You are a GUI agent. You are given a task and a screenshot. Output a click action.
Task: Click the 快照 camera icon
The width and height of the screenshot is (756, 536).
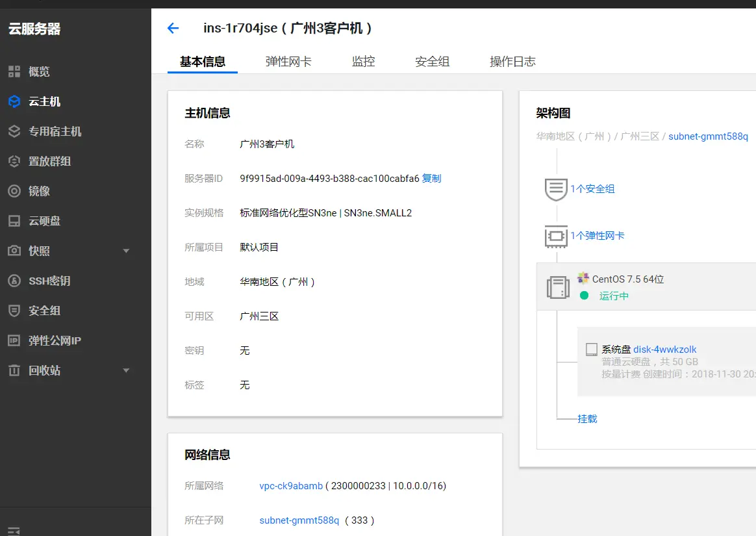[14, 251]
